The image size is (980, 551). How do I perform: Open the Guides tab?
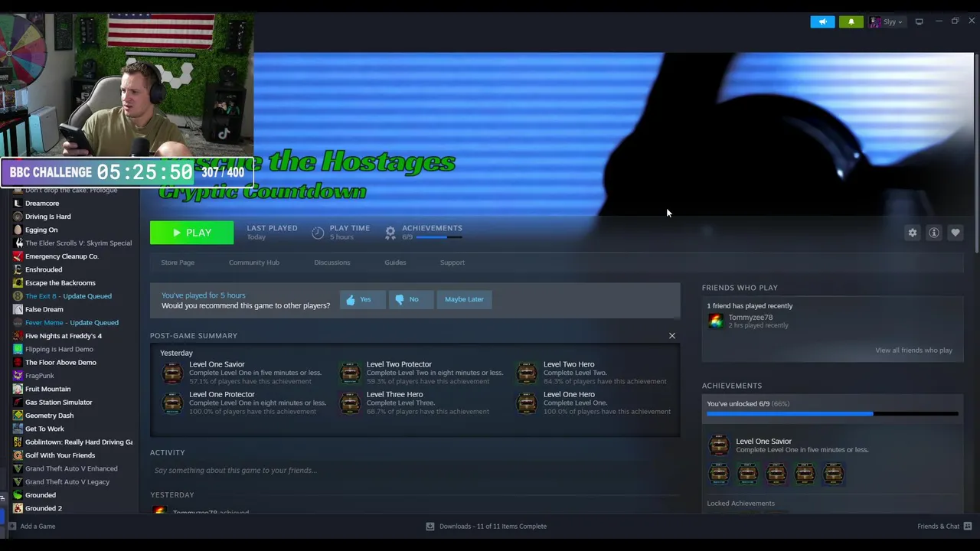point(395,262)
